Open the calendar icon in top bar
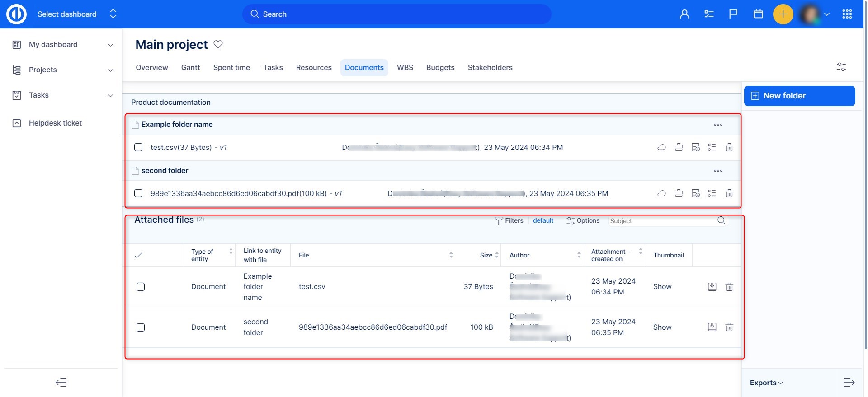Screen dimensions: 868x397 point(758,14)
